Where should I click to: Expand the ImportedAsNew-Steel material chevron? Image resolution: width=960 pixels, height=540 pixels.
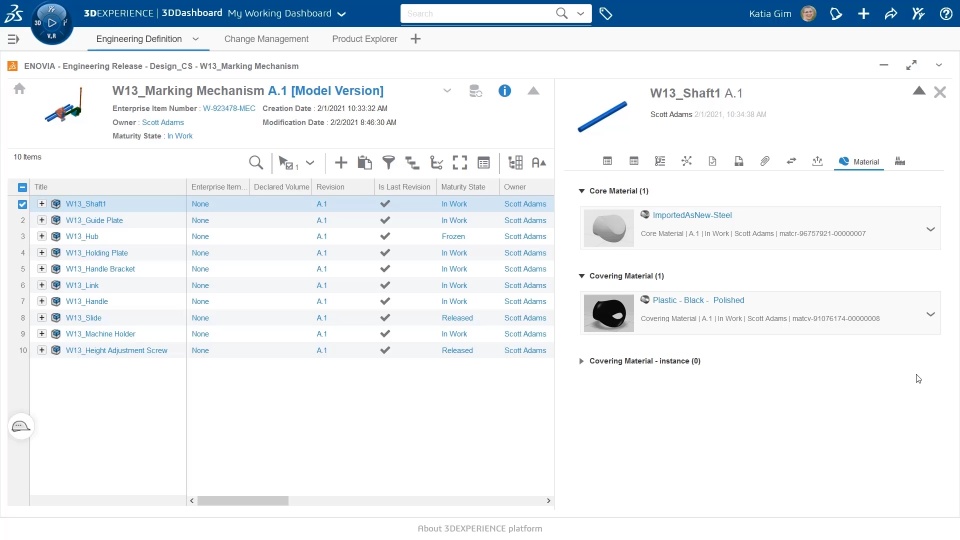[931, 229]
